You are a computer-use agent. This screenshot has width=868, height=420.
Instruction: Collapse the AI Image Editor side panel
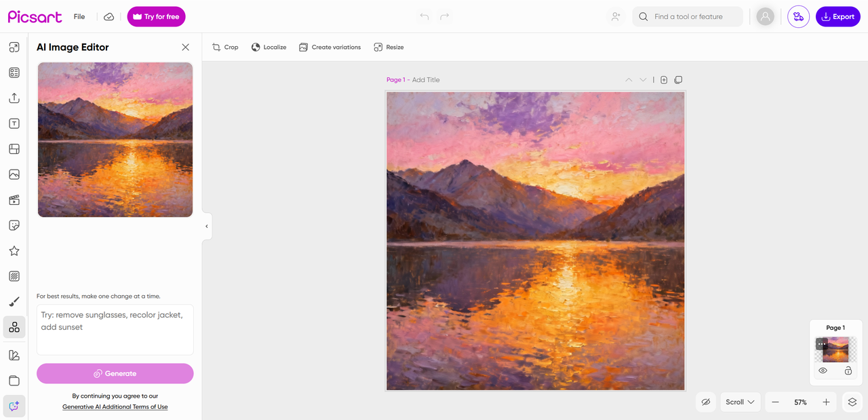[x=207, y=226]
